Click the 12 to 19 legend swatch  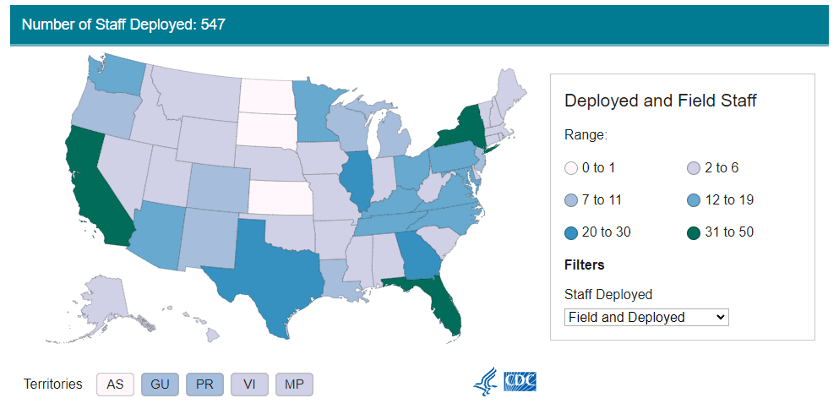click(692, 200)
